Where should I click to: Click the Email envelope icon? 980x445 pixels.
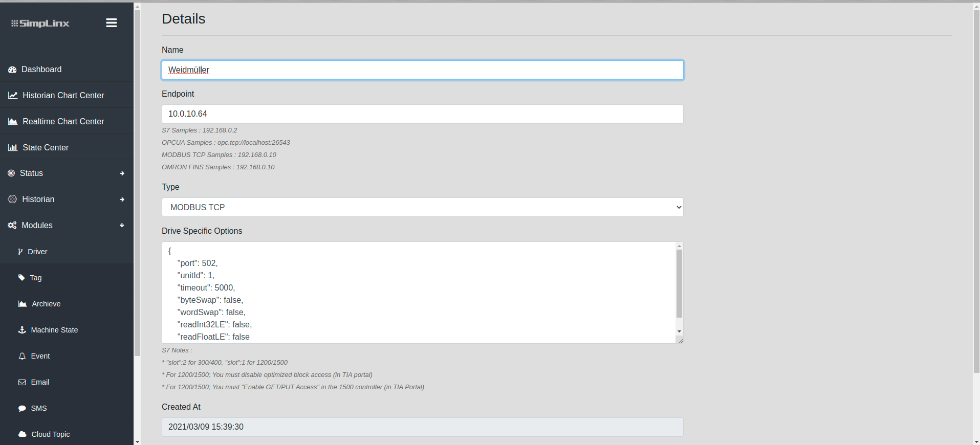(x=22, y=383)
